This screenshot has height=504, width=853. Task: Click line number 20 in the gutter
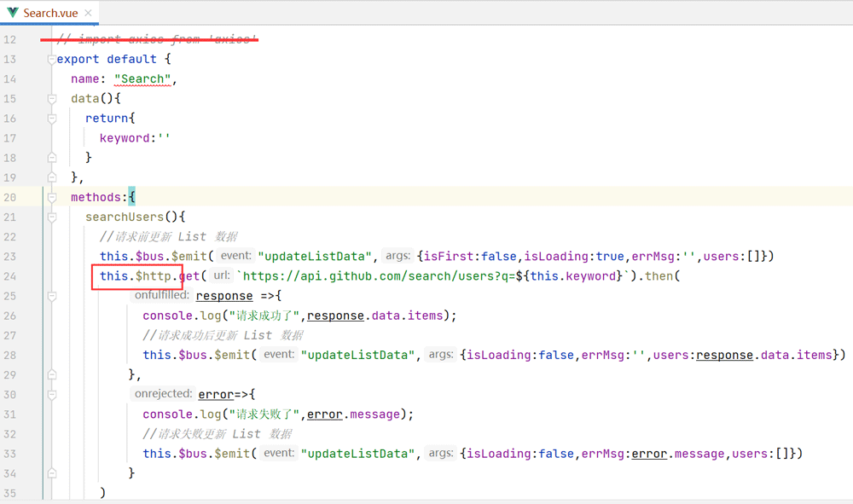pyautogui.click(x=9, y=197)
